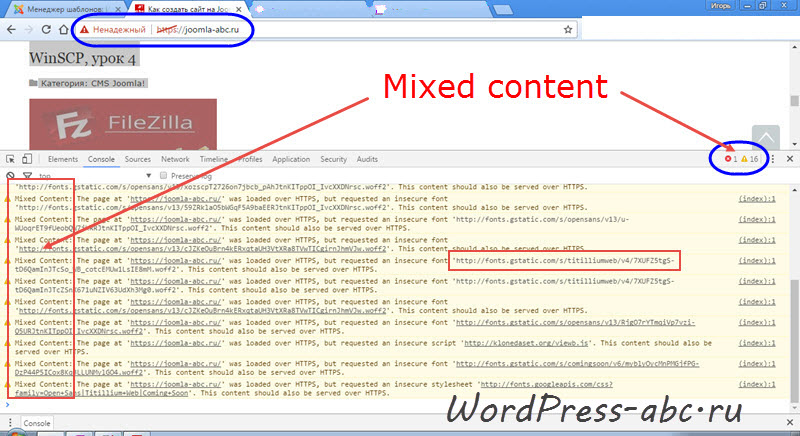Click 'https://joomla-abc.ru/' in the insecure script warning
This screenshot has height=436, width=800.
tap(176, 343)
